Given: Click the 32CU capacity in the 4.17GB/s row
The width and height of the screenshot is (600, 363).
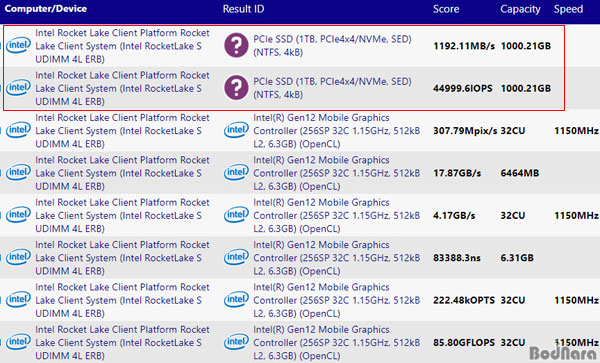Looking at the screenshot, I should click(x=513, y=216).
